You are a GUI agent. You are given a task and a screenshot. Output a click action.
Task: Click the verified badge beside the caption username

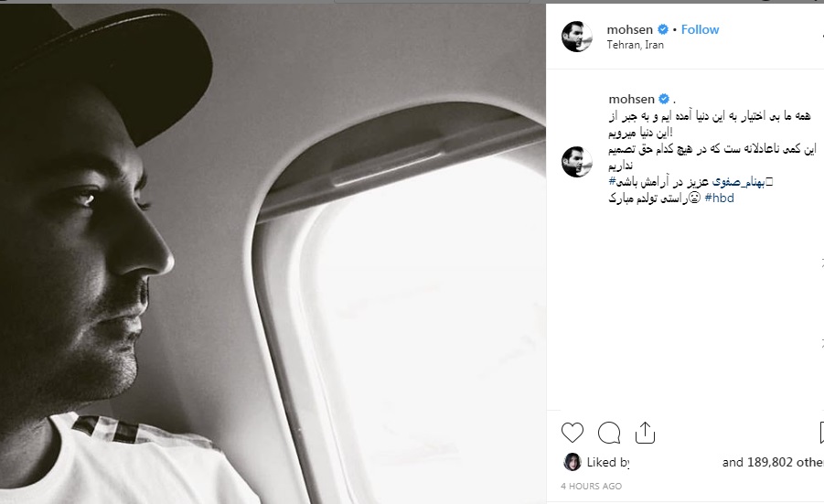(x=664, y=99)
